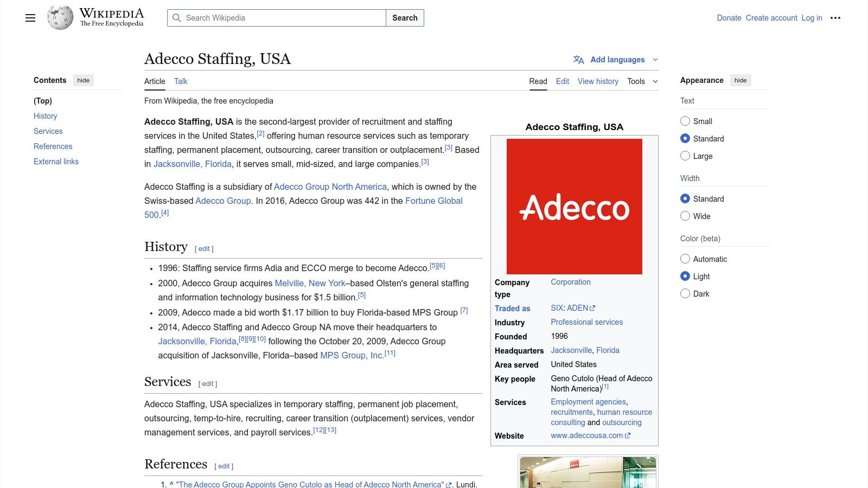Screen dimensions: 868x488
Task: Select Standard width option
Action: click(685, 198)
